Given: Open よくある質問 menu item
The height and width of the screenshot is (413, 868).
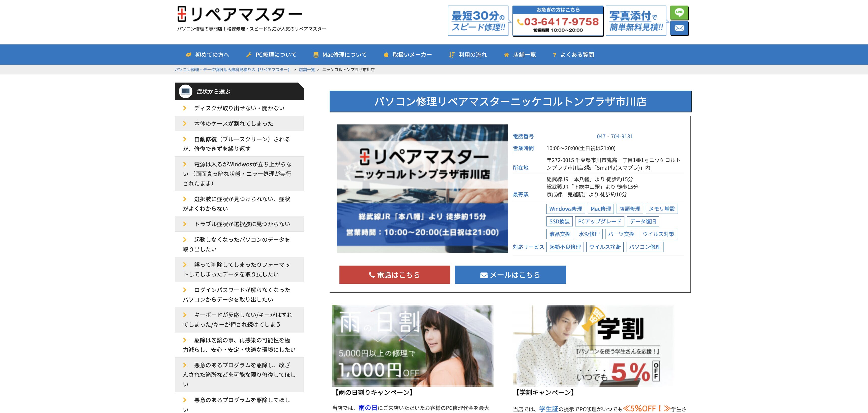Looking at the screenshot, I should [573, 55].
